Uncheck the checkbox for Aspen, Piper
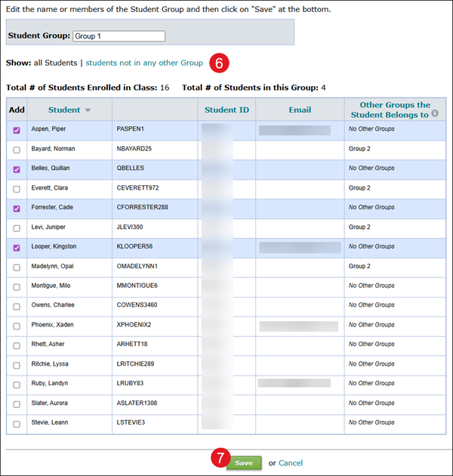This screenshot has width=453, height=476. click(17, 130)
